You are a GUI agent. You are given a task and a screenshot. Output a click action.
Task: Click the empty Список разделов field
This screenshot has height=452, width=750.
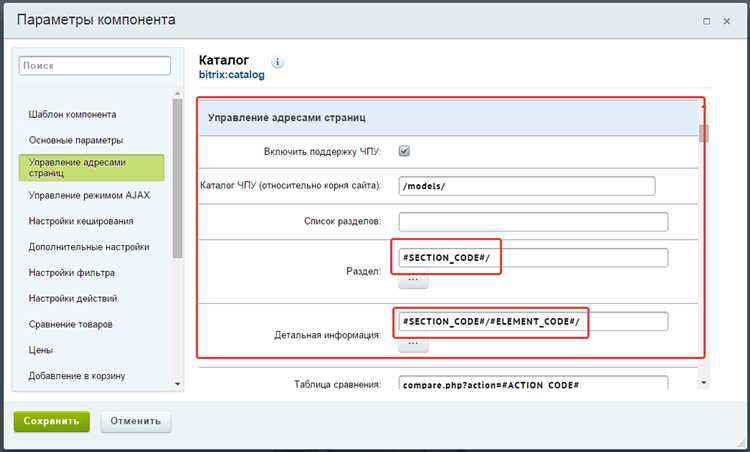tap(533, 222)
